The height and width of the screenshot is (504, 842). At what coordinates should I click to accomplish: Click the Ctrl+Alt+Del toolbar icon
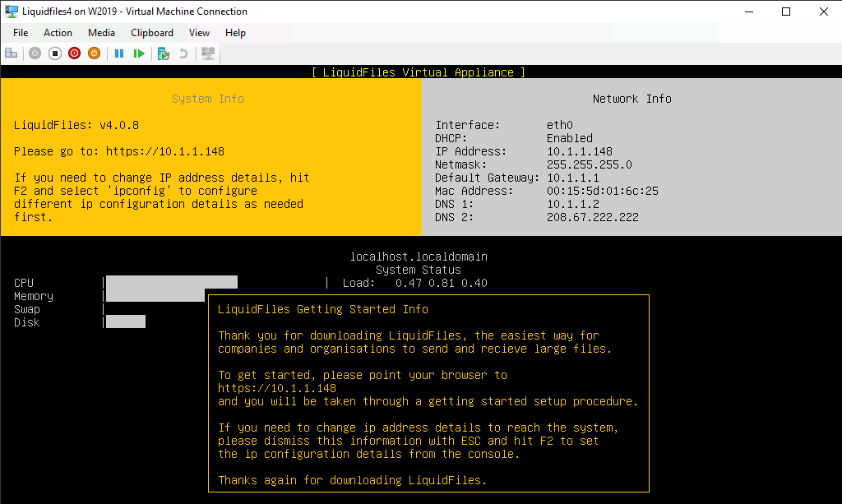[12, 53]
